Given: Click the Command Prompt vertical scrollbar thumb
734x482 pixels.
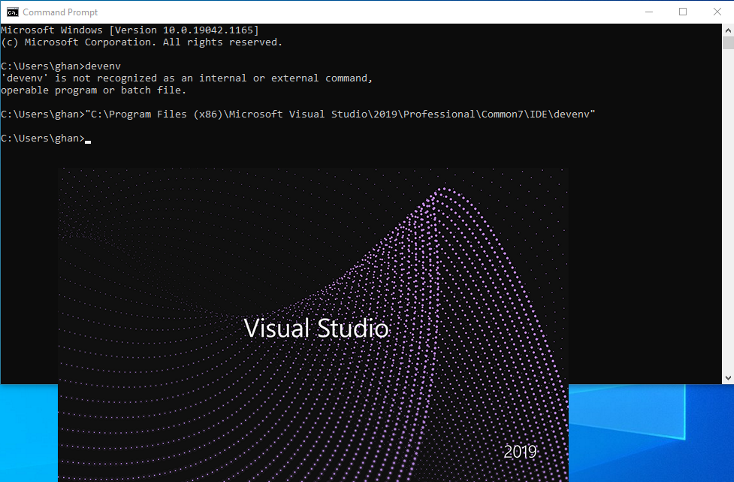Looking at the screenshot, I should tap(728, 43).
